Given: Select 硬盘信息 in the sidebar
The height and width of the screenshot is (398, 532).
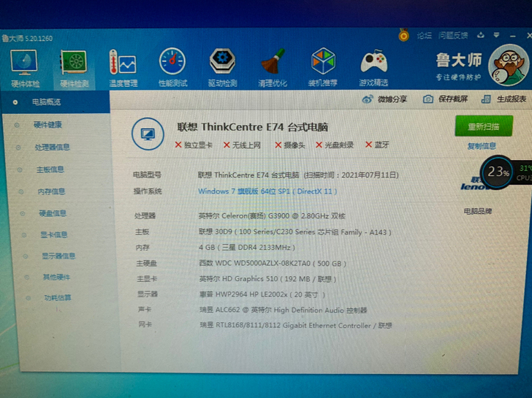Looking at the screenshot, I should [x=53, y=213].
